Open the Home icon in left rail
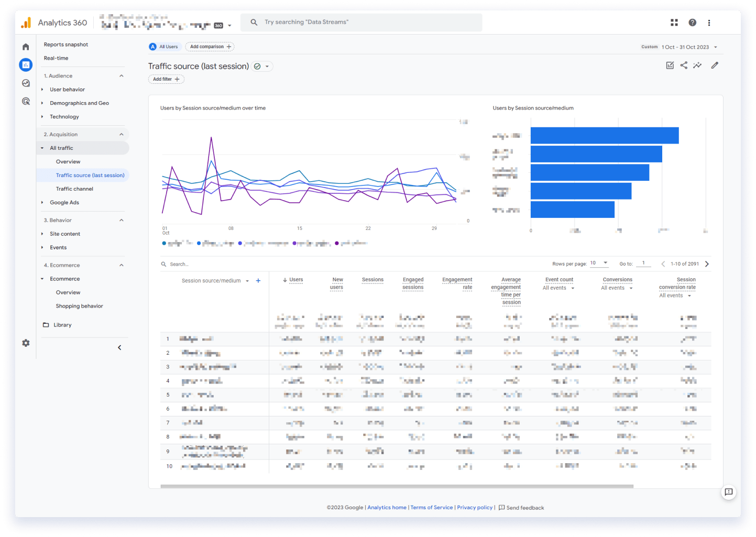 (x=26, y=47)
